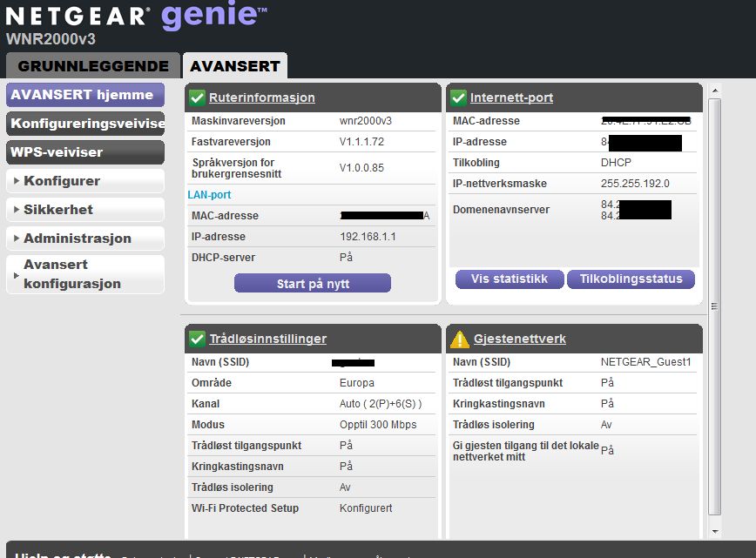
Task: Click the green check icon beside Internett-port
Action: [x=458, y=97]
